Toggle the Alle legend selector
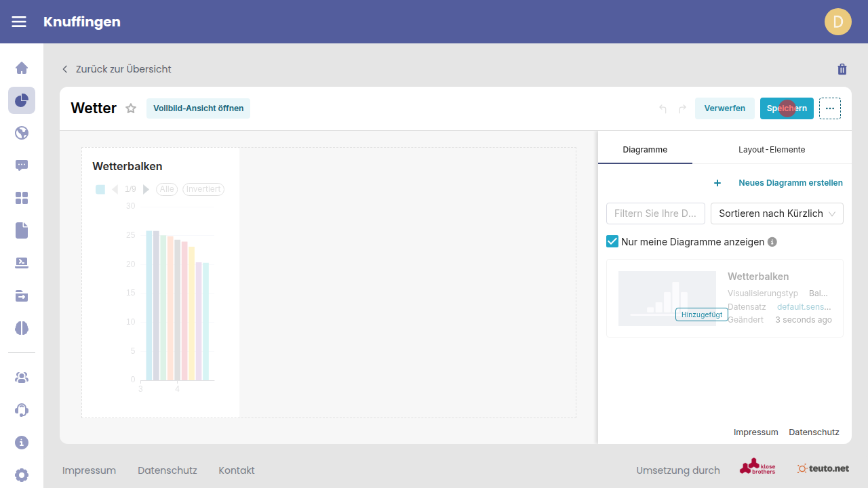The image size is (868, 488). (167, 189)
